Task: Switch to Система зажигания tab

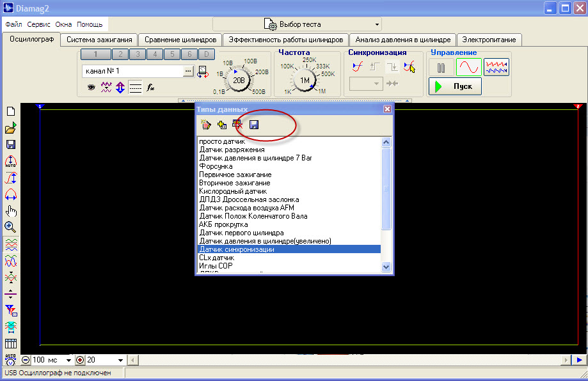Action: pos(99,40)
